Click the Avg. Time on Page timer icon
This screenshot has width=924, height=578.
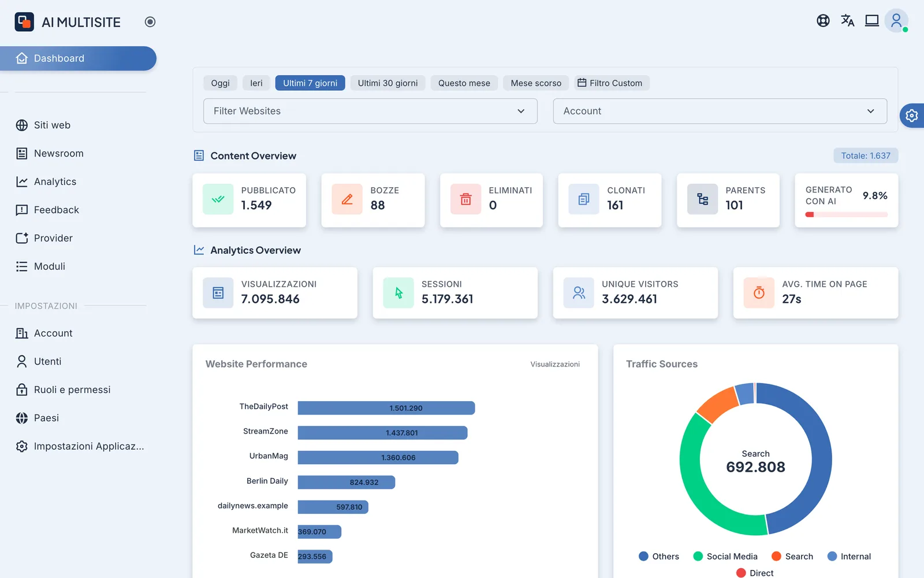(x=759, y=293)
